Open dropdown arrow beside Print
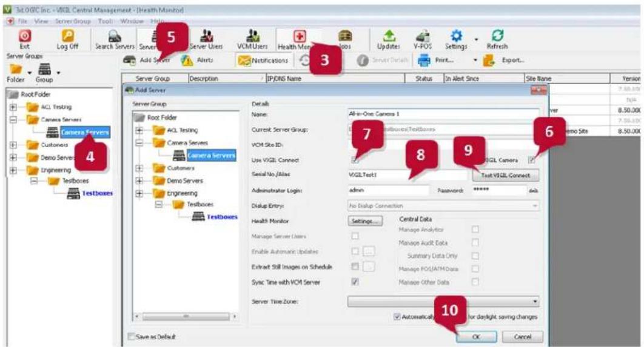The width and height of the screenshot is (644, 347). tap(475, 61)
